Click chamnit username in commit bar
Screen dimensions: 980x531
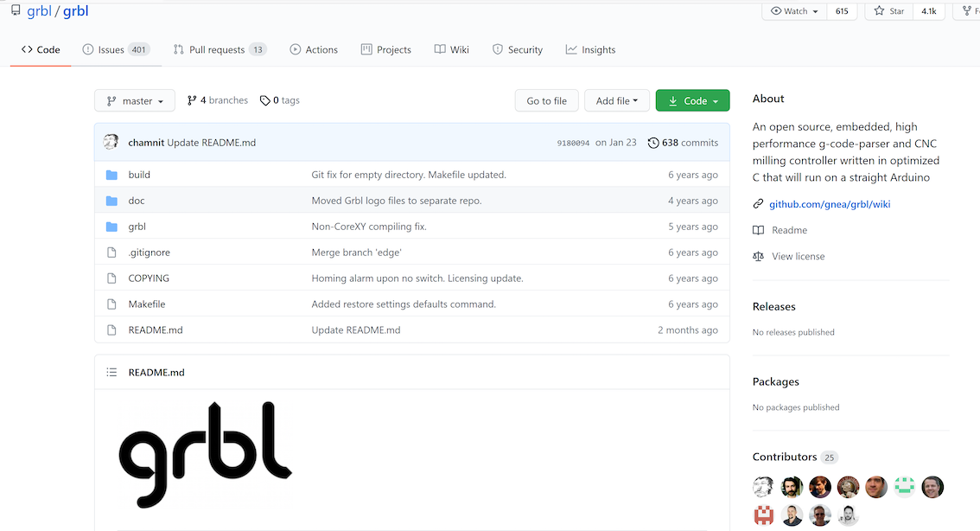(x=146, y=143)
